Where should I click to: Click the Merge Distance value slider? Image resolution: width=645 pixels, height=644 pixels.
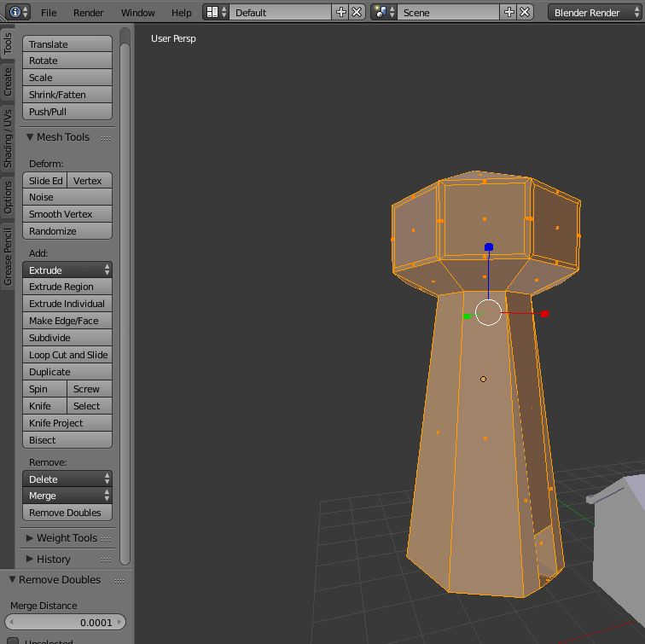[x=65, y=622]
